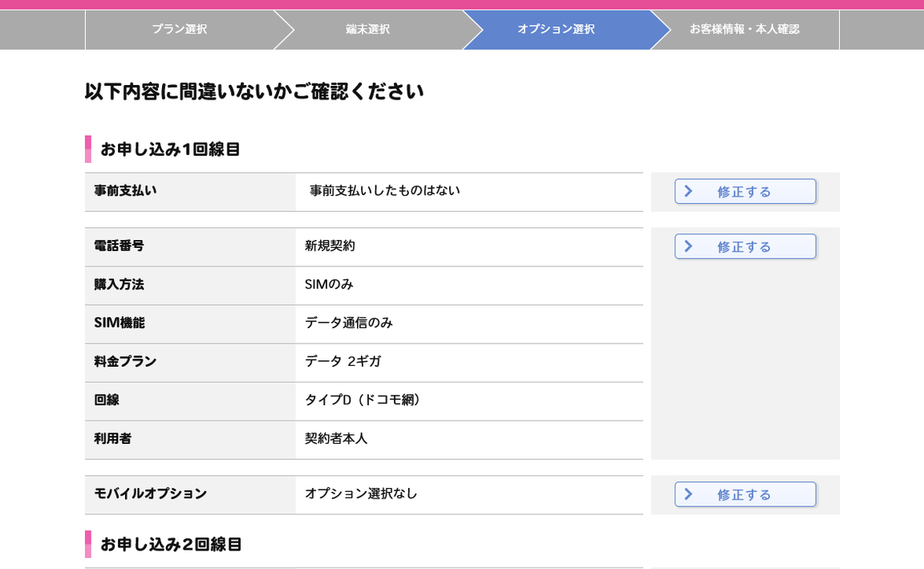
Task: Click the chevron icon beside 事前支払い's 修正する
Action: point(688,191)
